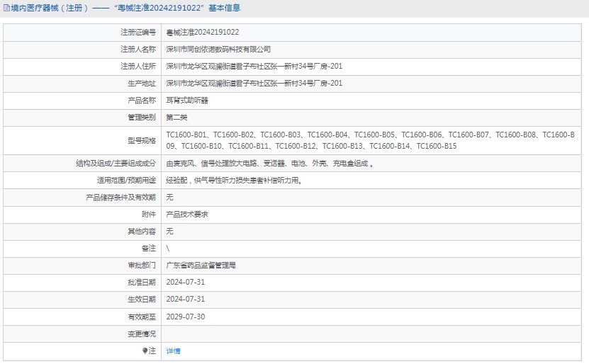This screenshot has width=589, height=364.
Task: Click the page title heading text
Action: coord(125,8)
